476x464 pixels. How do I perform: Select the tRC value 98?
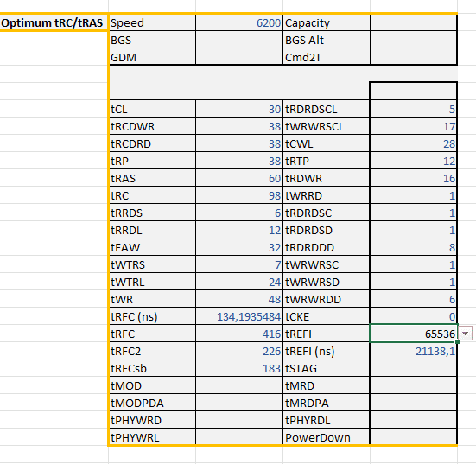239,195
